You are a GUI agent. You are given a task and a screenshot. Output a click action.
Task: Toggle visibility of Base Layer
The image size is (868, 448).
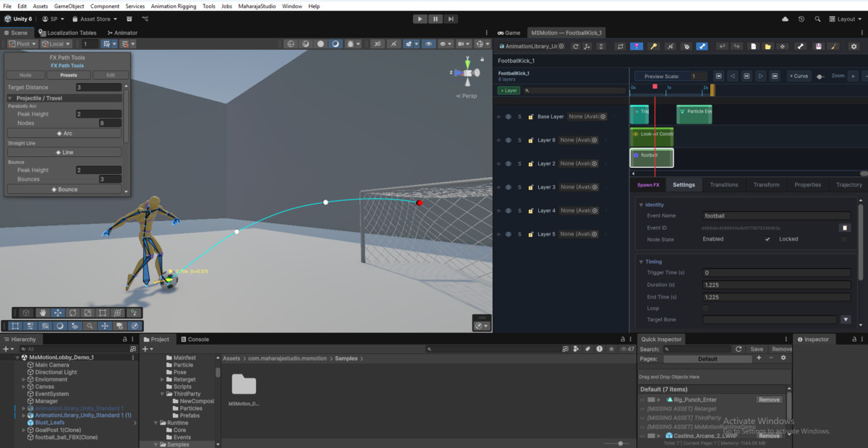tap(508, 116)
